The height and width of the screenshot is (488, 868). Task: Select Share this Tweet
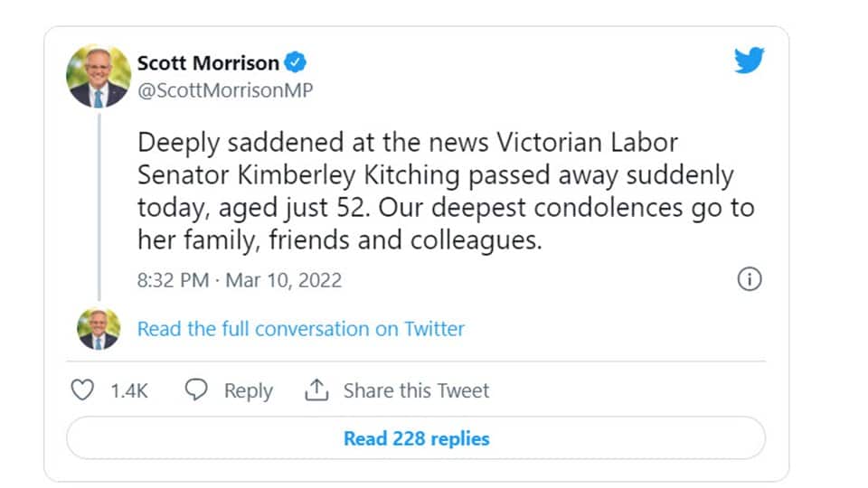coord(416,391)
